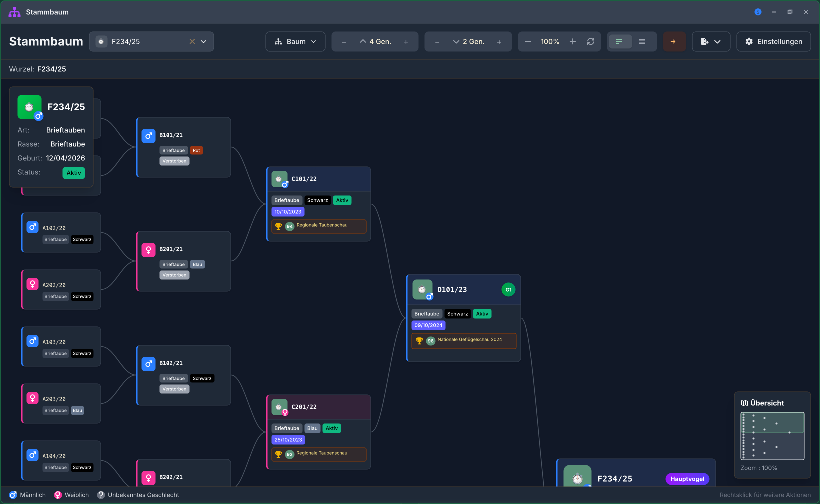Image resolution: width=820 pixels, height=504 pixels.
Task: Increase ancestor generations from 4 Gen.
Action: pyautogui.click(x=406, y=42)
